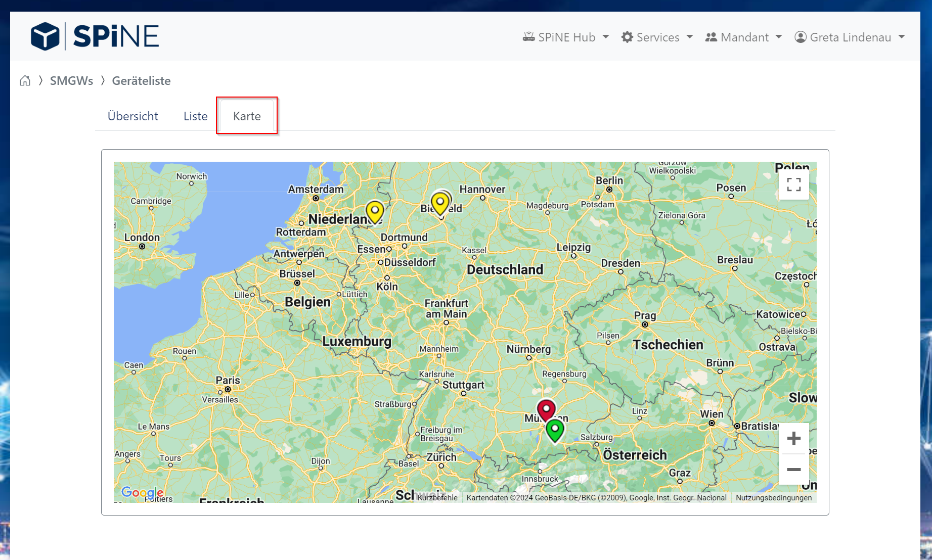Viewport: 932px width, 560px height.
Task: Click the Luxemburg label on the map
Action: (357, 342)
